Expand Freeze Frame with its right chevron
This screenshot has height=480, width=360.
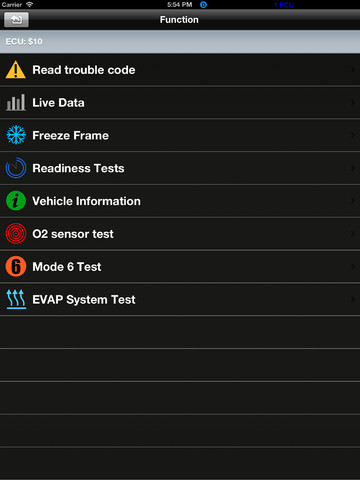pos(353,135)
